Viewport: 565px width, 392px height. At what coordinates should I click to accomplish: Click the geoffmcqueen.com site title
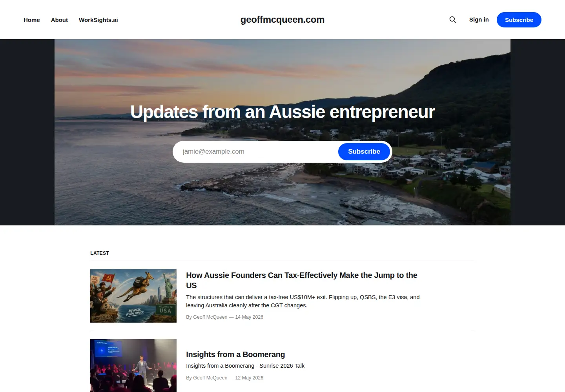pos(282,20)
